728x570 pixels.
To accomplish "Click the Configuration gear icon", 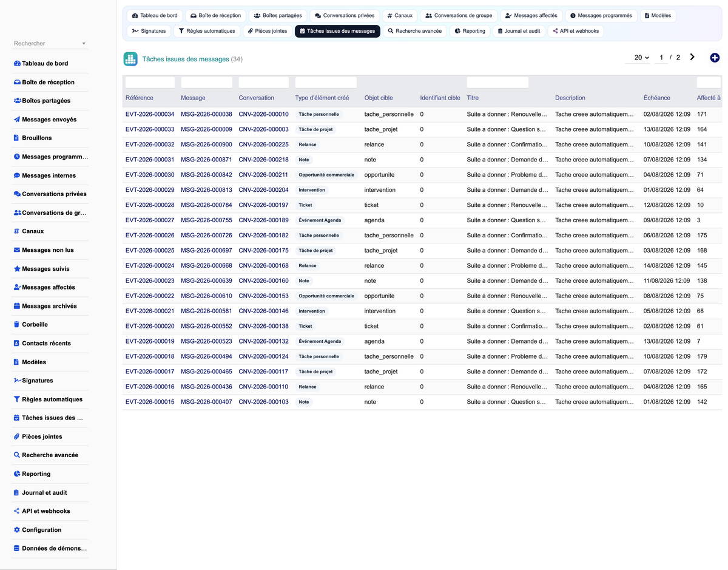I will tap(17, 530).
